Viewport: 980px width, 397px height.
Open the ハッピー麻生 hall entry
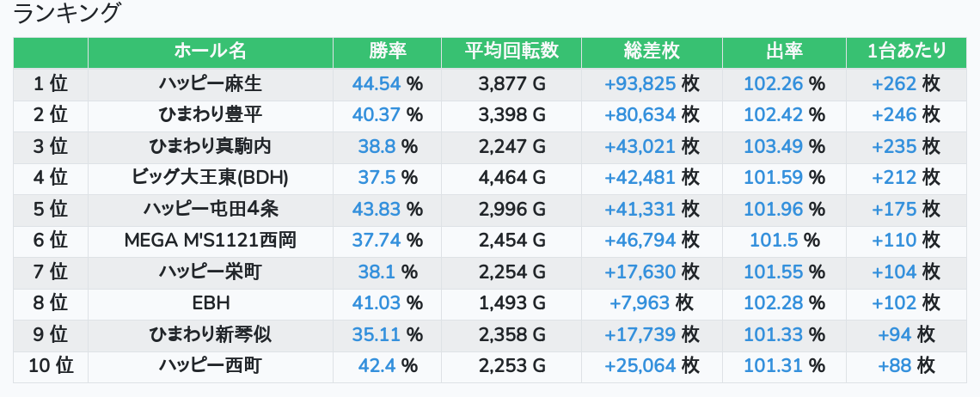pyautogui.click(x=210, y=83)
